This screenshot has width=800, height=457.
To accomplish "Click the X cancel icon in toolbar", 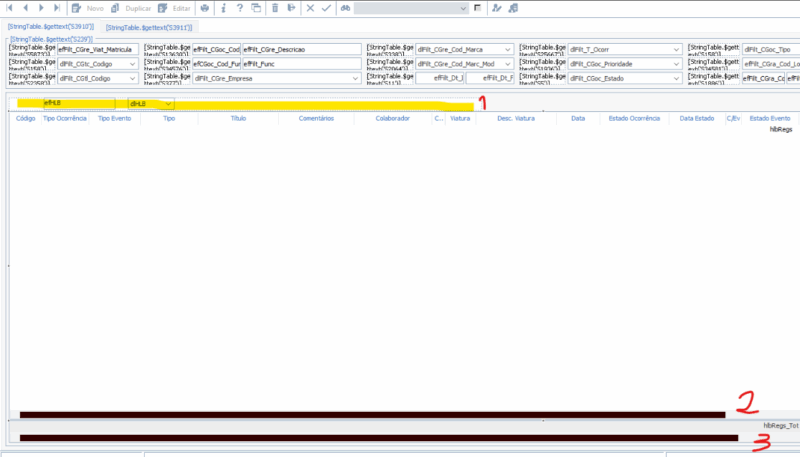I will 310,8.
